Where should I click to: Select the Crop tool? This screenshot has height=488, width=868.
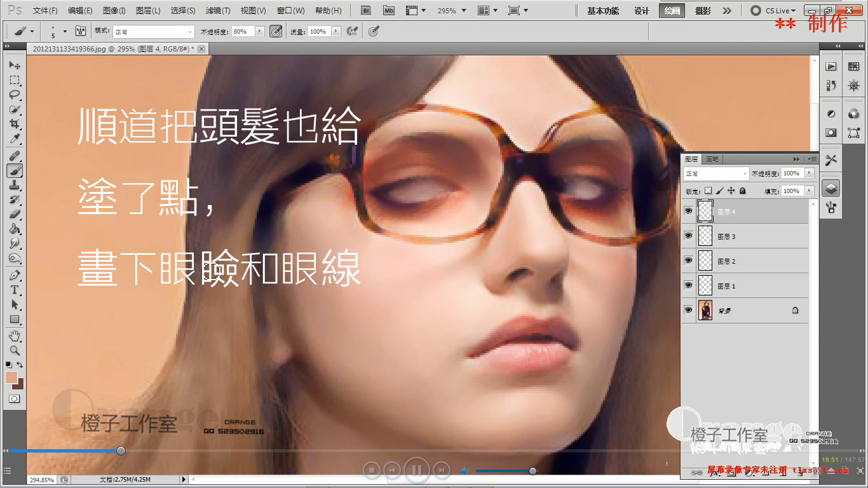(x=15, y=124)
